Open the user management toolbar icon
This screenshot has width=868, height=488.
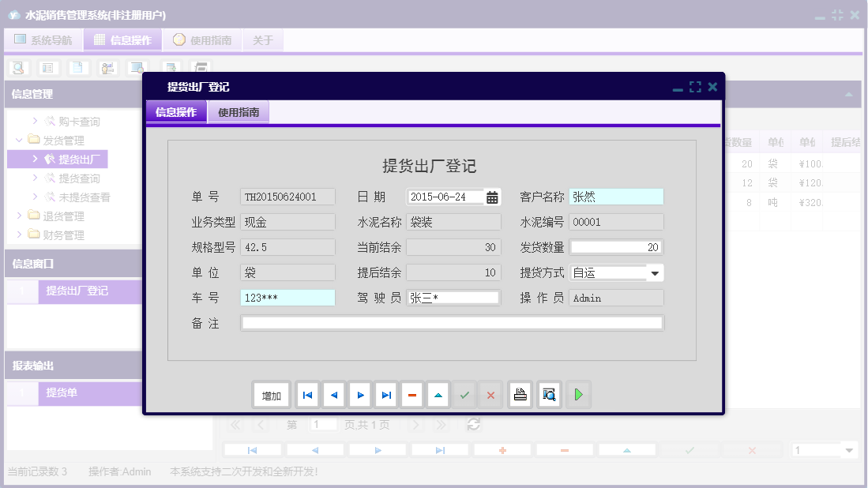click(107, 68)
